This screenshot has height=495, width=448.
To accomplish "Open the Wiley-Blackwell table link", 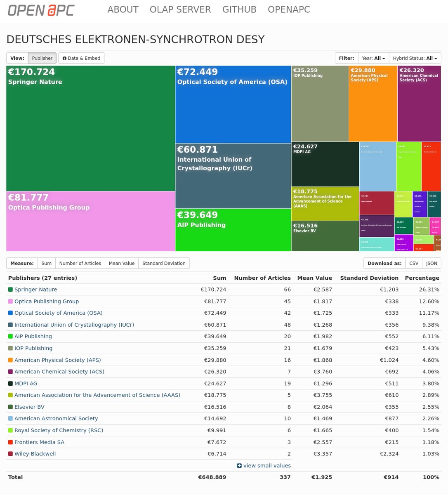I will 35,454.
